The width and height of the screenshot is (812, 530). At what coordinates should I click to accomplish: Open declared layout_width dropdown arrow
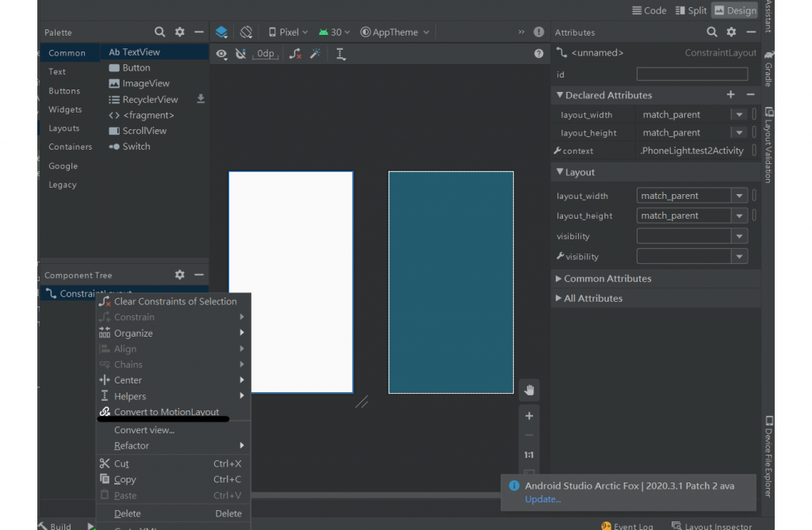pyautogui.click(x=739, y=114)
